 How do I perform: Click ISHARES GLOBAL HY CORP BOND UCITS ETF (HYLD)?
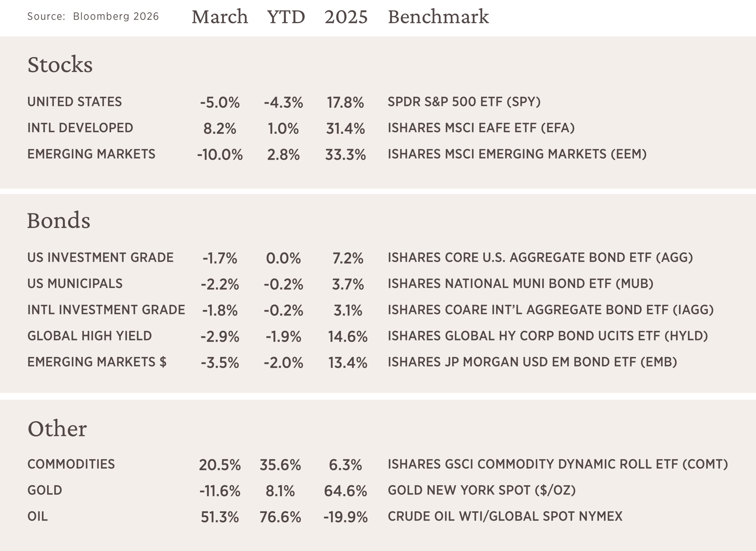(x=548, y=336)
